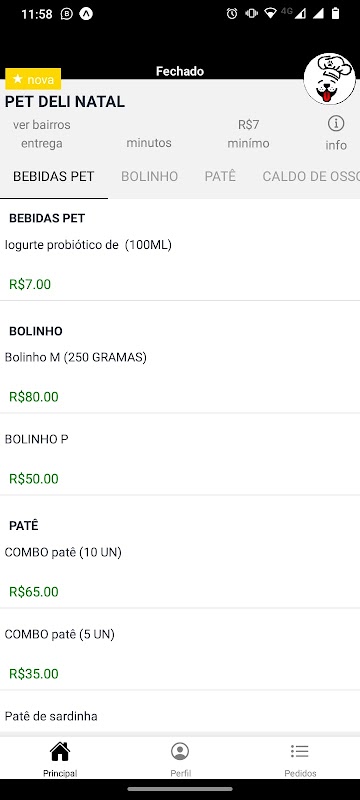Screen dimensions: 360x800
Task: View delivery neighborhoods via ver bairros
Action: pyautogui.click(x=42, y=124)
